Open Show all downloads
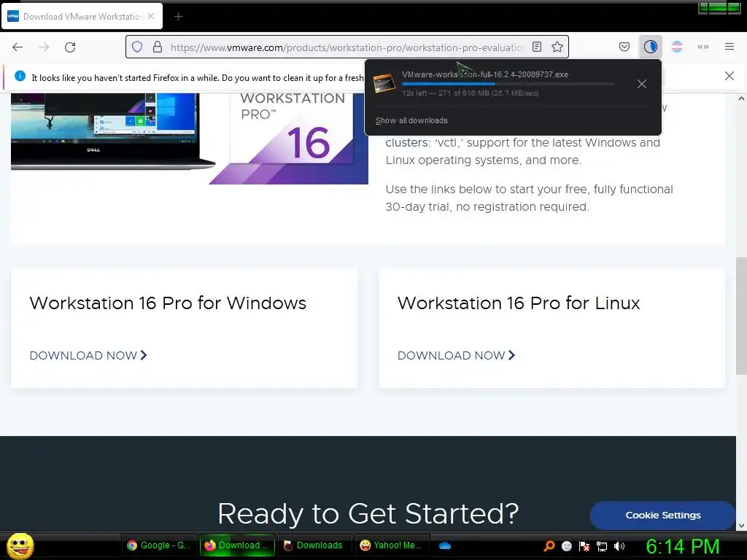The height and width of the screenshot is (560, 747). [411, 120]
